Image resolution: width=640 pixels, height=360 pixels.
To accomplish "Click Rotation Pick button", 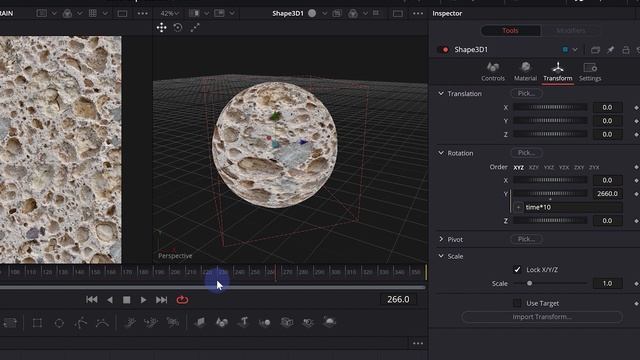I will (x=527, y=153).
